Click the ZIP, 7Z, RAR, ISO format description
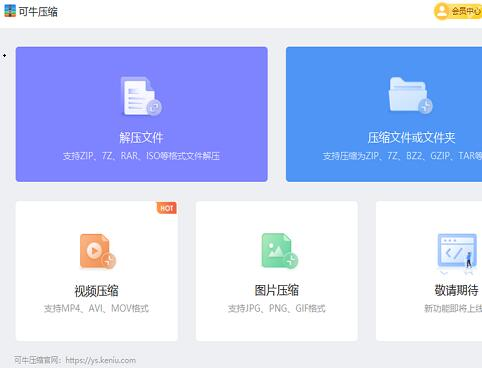Viewport: 482px width, 368px height. 141,156
